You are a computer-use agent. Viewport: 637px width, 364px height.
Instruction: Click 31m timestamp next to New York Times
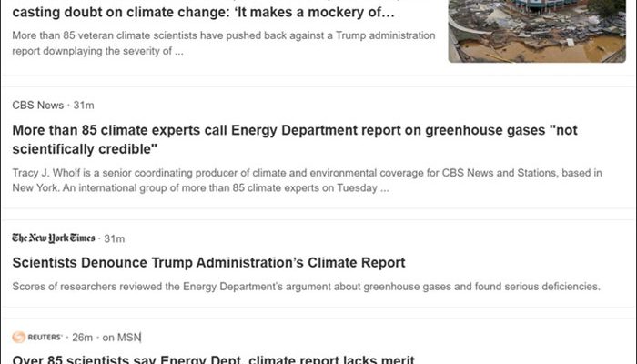click(x=114, y=238)
